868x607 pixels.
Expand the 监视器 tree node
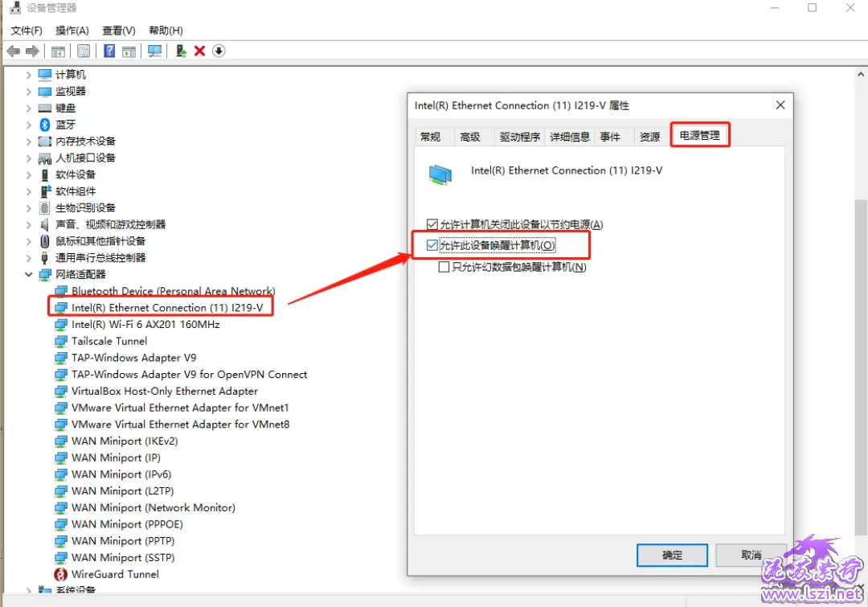[x=29, y=92]
